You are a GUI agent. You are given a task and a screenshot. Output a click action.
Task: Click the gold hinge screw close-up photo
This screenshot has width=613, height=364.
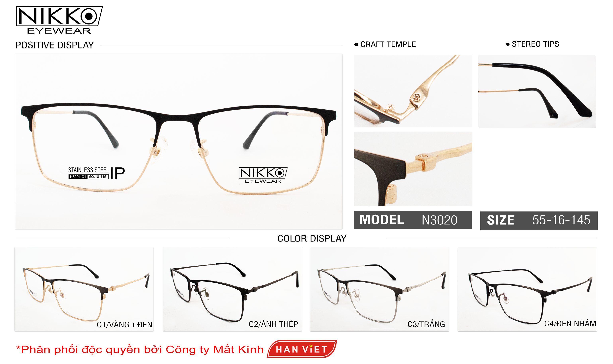[x=413, y=91]
